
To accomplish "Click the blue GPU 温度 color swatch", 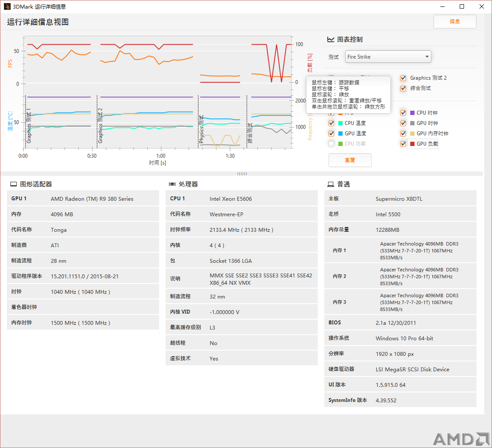I will [x=340, y=134].
